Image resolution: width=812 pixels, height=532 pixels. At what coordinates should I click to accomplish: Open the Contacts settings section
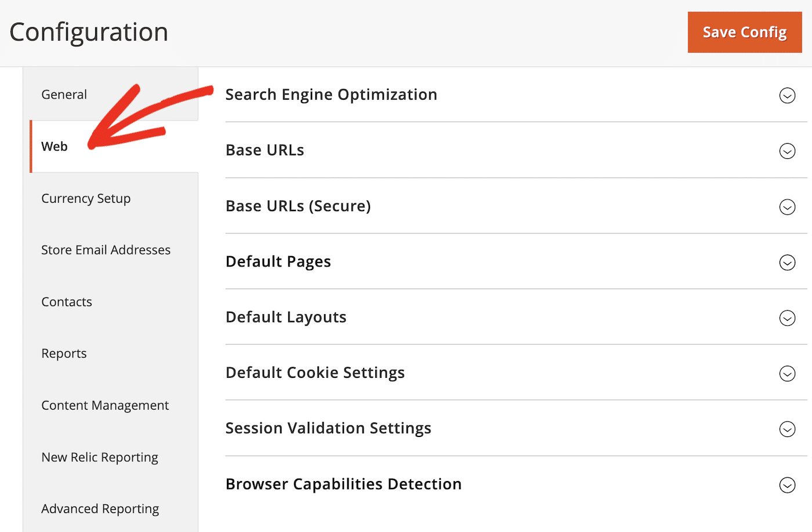pos(67,301)
